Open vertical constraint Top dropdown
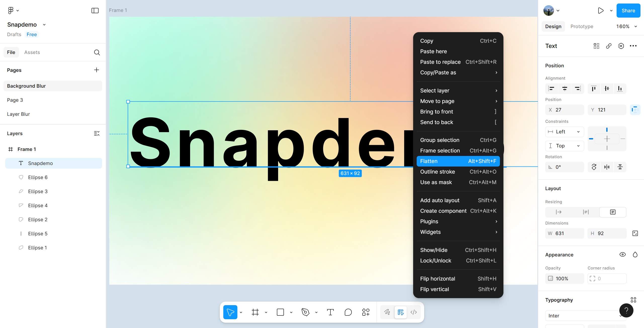The height and width of the screenshot is (328, 644). click(565, 146)
